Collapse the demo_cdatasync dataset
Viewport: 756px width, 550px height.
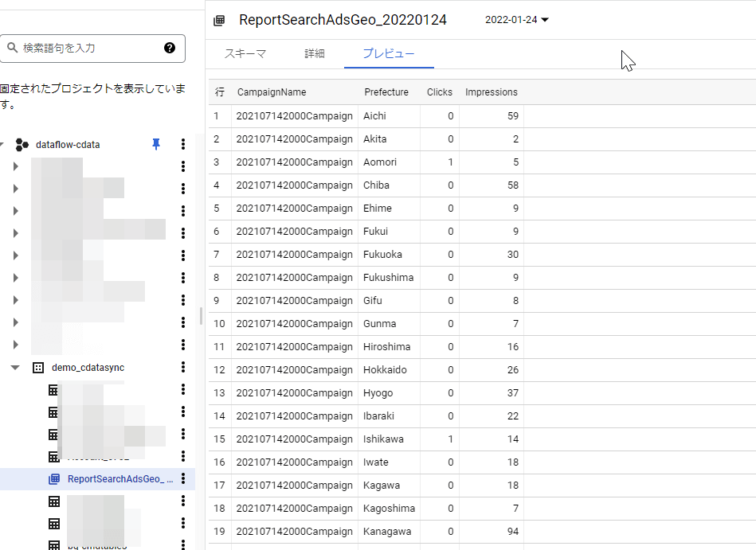(15, 368)
